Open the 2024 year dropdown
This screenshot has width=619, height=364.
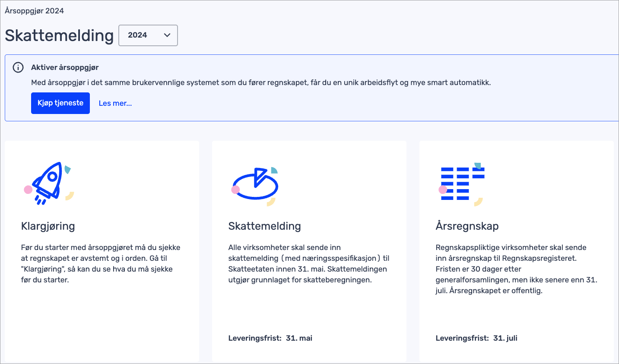(148, 35)
